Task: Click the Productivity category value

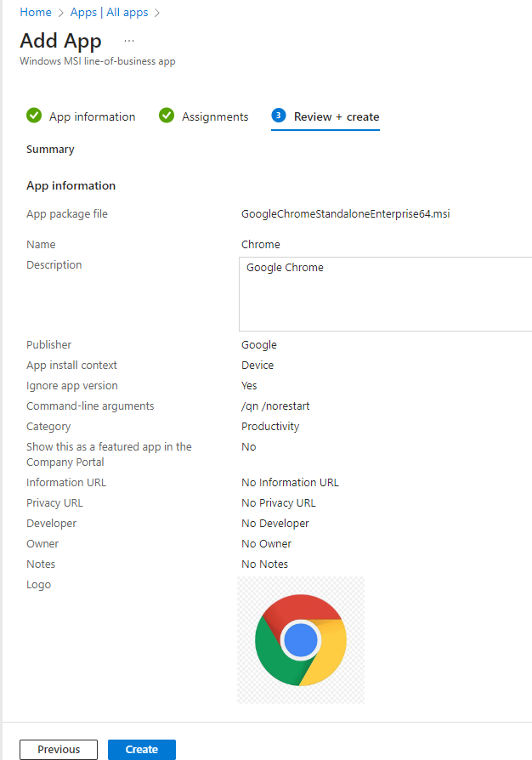Action: [270, 426]
